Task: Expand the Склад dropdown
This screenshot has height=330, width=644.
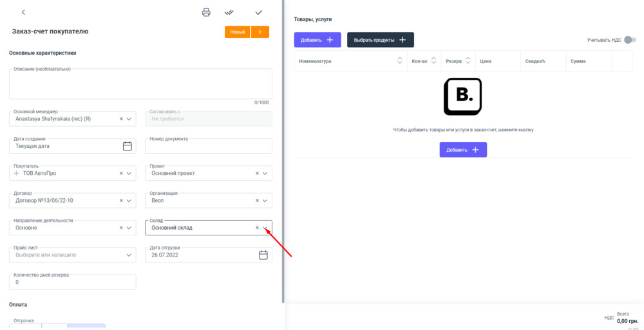Action: coord(265,228)
